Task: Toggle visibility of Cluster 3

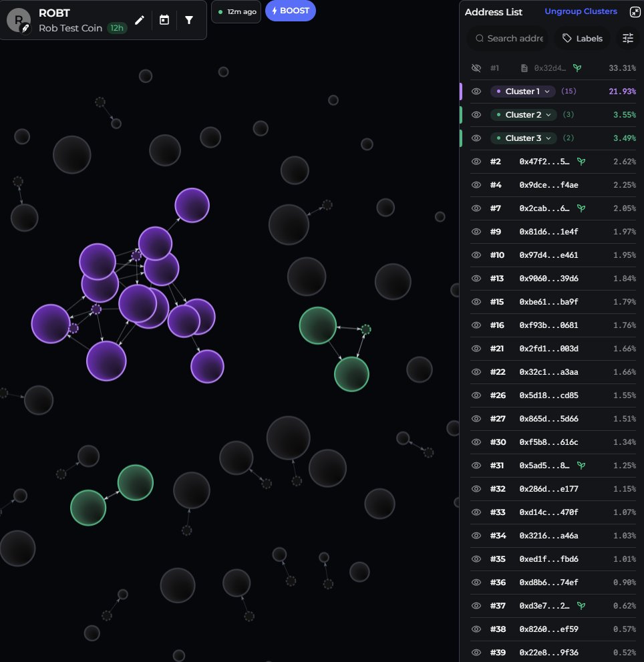Action: [476, 138]
